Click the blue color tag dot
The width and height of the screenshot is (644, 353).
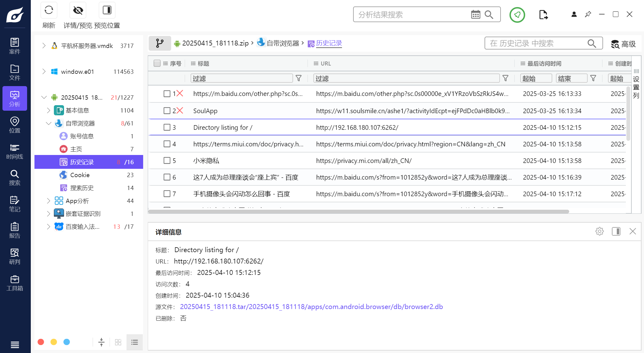pyautogui.click(x=66, y=342)
